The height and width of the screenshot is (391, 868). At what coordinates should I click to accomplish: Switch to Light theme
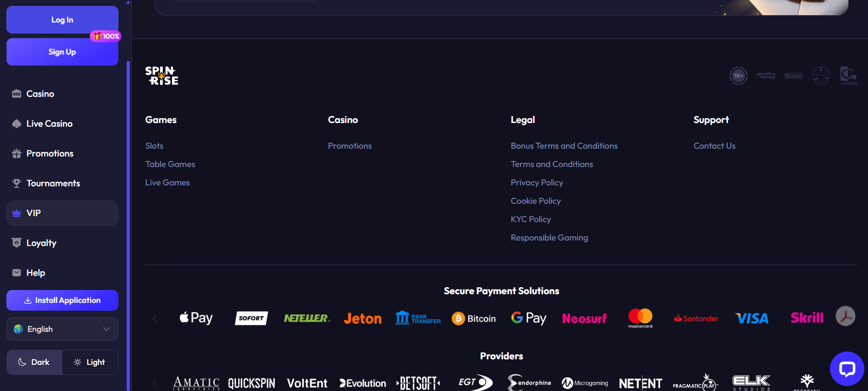tap(90, 362)
